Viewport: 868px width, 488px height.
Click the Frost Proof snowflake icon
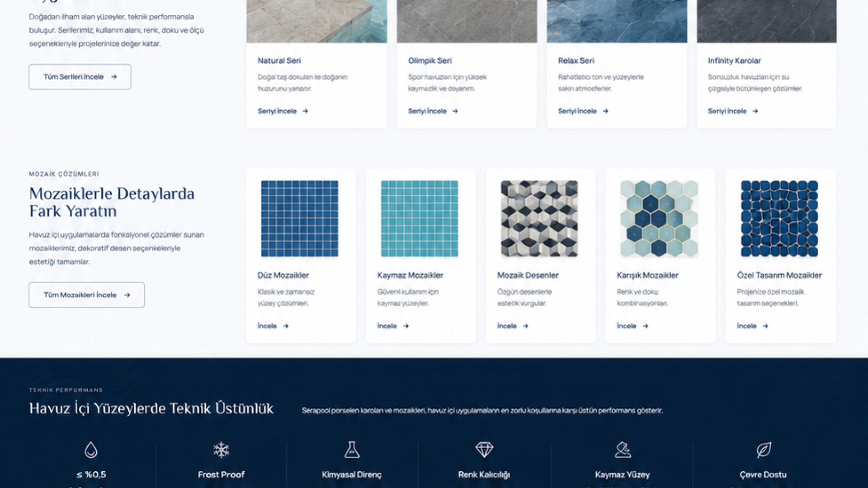[221, 450]
